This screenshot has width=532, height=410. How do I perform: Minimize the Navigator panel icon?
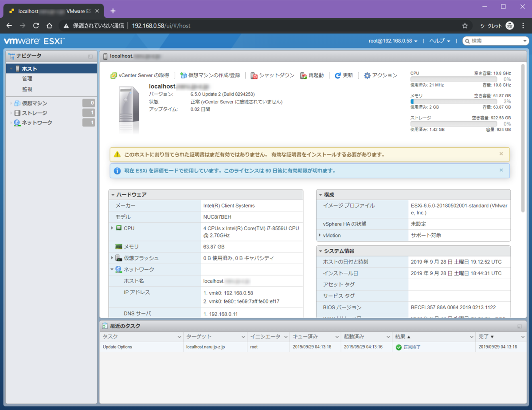click(x=90, y=56)
